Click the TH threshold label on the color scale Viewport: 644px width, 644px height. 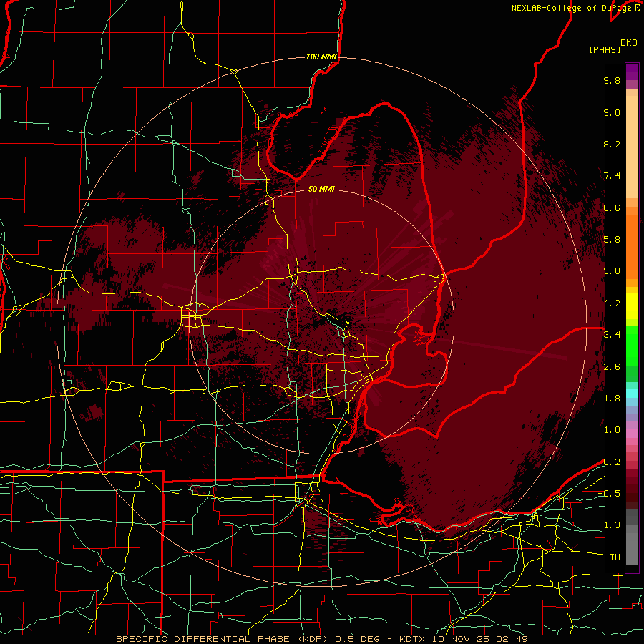pyautogui.click(x=615, y=557)
